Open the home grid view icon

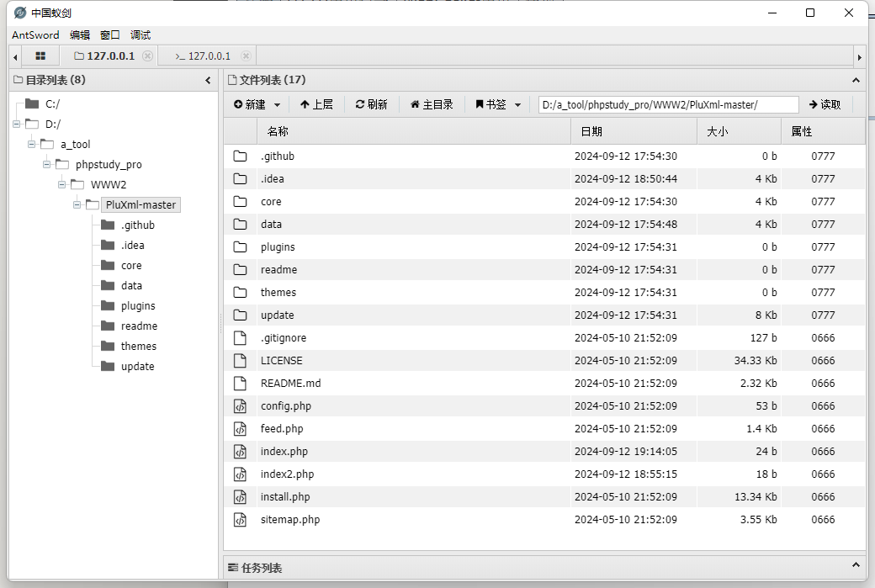(40, 56)
